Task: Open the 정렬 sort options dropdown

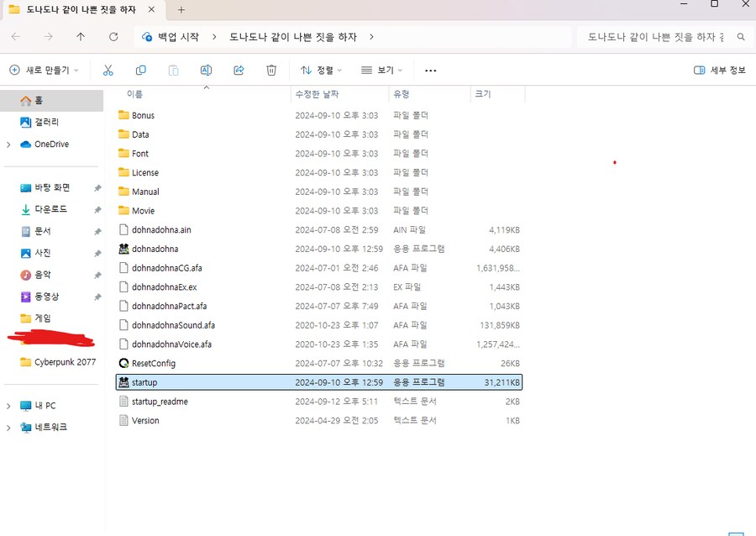Action: pos(320,70)
